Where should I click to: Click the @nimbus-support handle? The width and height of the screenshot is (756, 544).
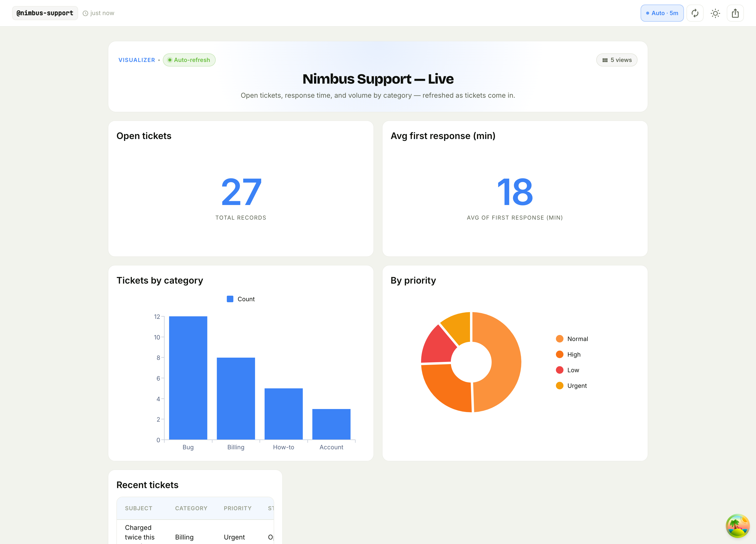(45, 13)
